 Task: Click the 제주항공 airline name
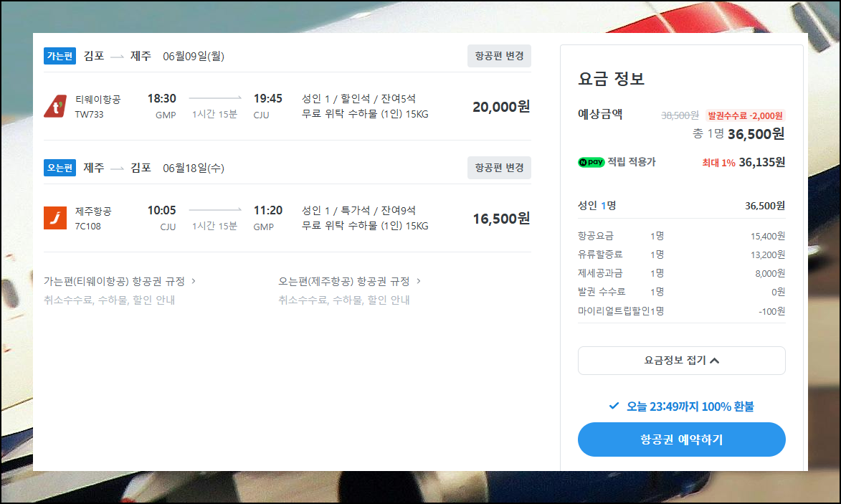(93, 211)
